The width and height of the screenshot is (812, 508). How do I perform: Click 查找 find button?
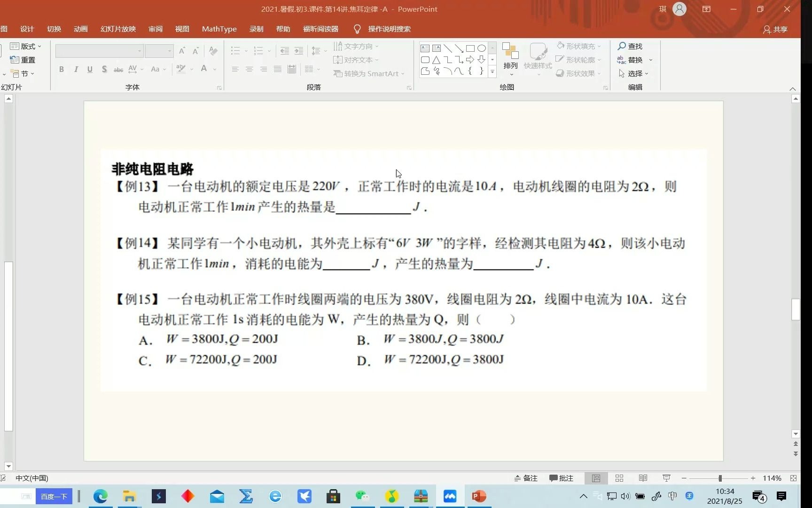pyautogui.click(x=630, y=46)
